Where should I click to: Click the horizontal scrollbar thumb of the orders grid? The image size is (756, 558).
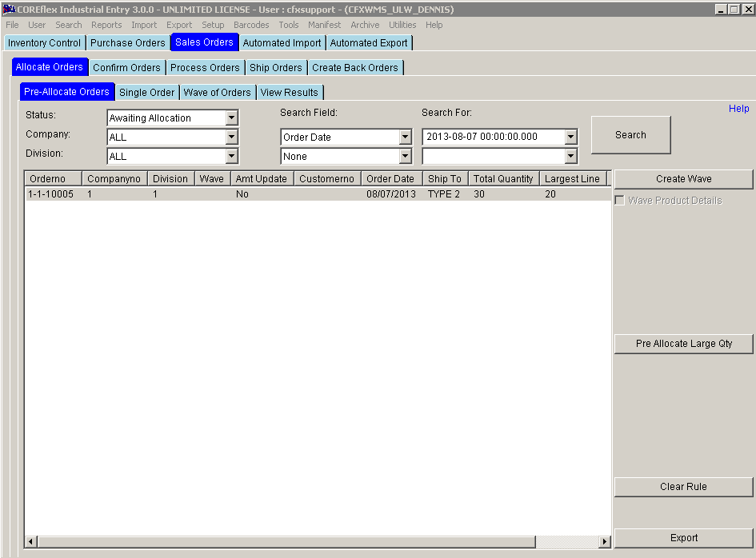(286, 542)
